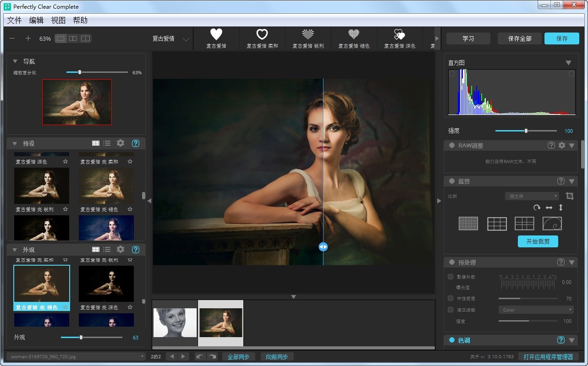Click the 全部同步 button
588x366 pixels.
(239, 356)
